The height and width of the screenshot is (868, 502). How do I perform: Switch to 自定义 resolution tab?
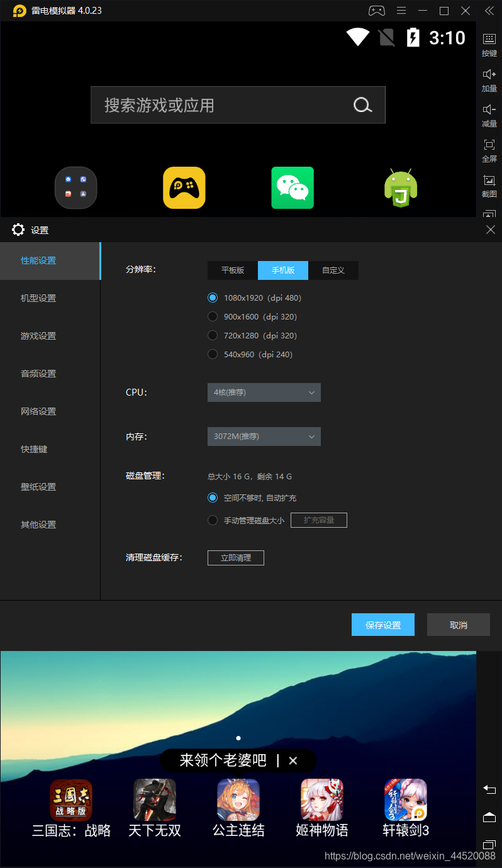[x=333, y=270]
